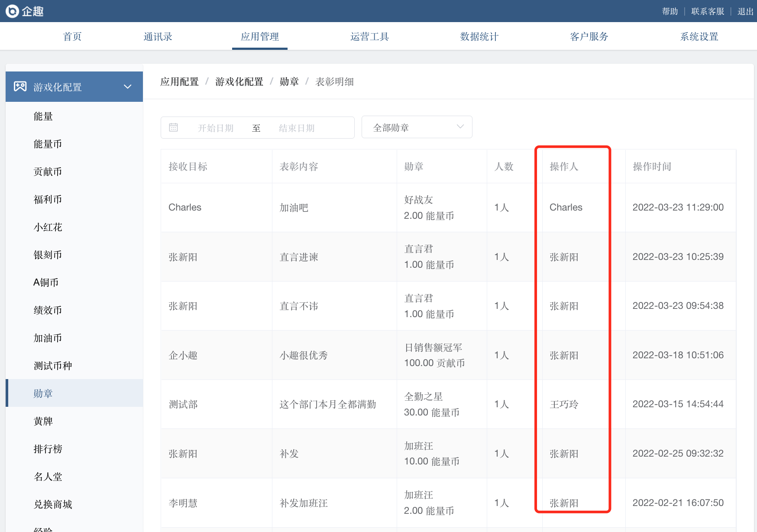
Task: Open 系统设置 tab
Action: pyautogui.click(x=699, y=36)
